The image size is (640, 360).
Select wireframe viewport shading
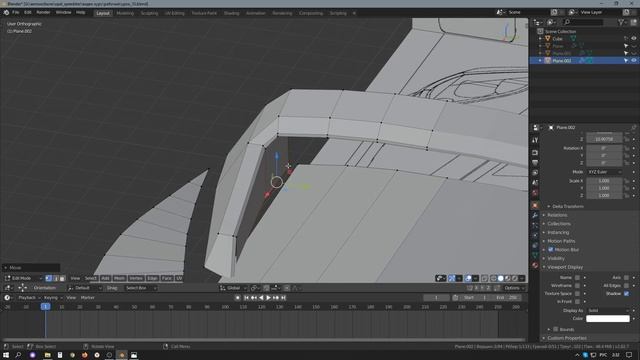[x=493, y=278]
